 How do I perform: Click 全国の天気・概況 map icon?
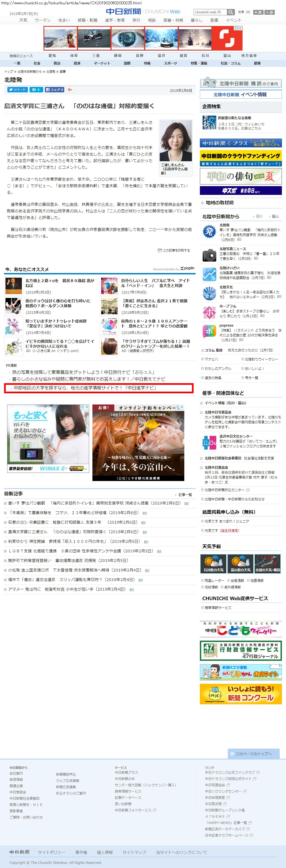pos(267,563)
